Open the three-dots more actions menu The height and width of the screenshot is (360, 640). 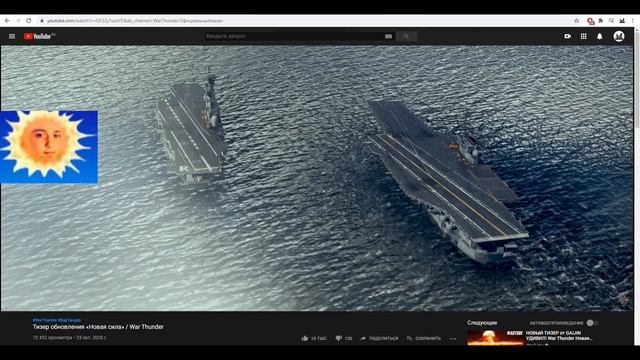tap(453, 338)
